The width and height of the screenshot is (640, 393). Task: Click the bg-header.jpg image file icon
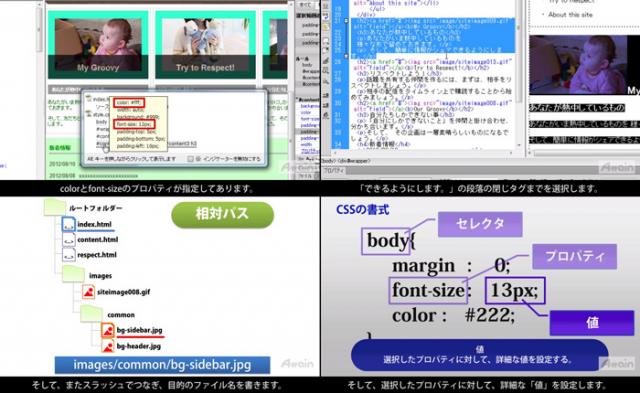coord(108,346)
